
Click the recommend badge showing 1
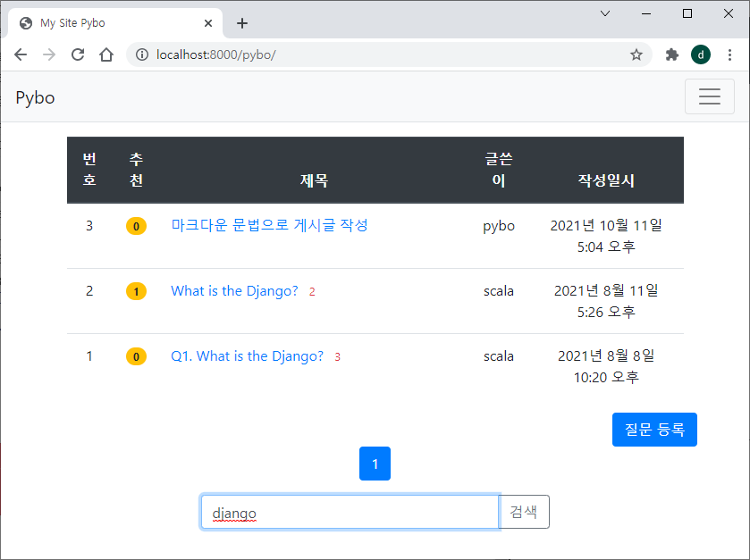136,291
